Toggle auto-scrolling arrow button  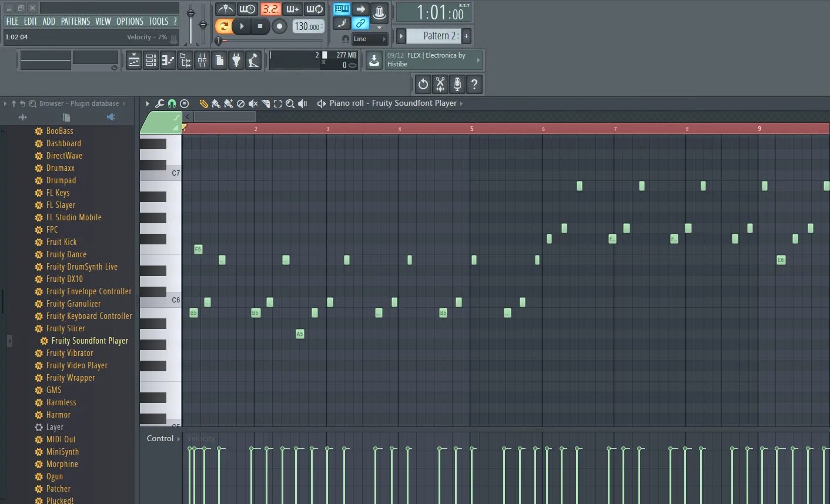point(360,9)
